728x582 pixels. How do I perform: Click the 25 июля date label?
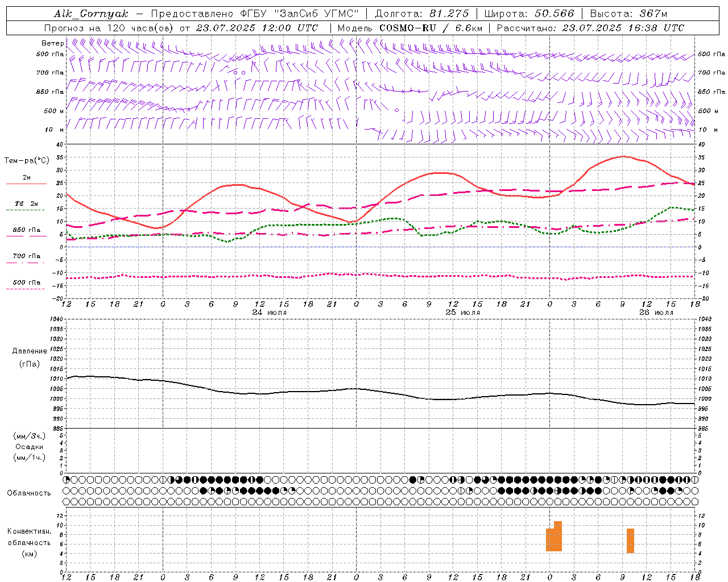click(x=463, y=313)
